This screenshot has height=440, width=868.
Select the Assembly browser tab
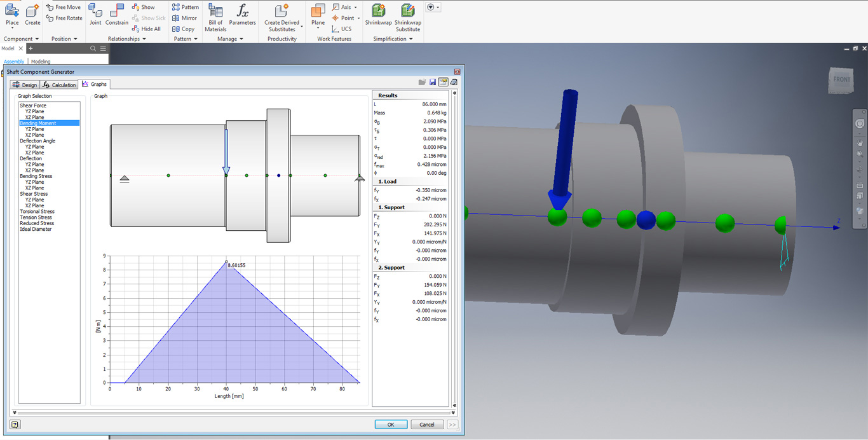[x=14, y=62]
